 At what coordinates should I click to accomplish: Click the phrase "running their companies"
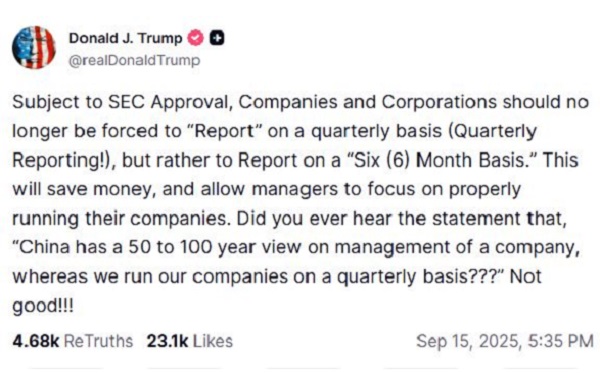click(x=119, y=218)
